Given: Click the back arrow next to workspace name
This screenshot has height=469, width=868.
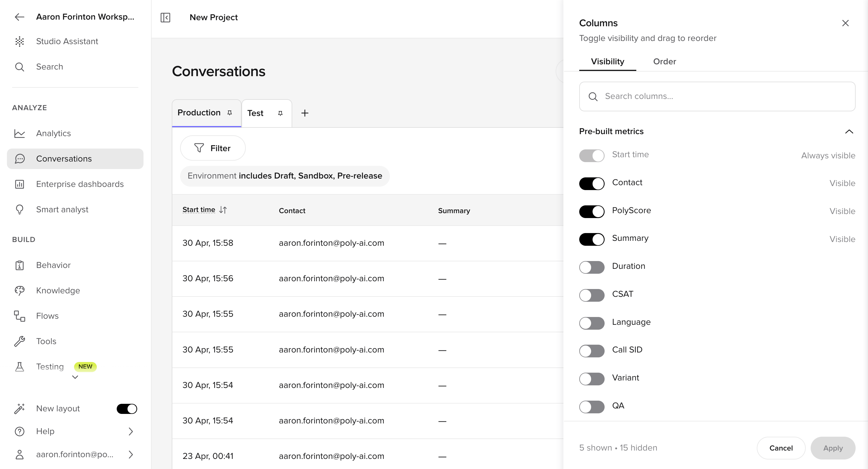Looking at the screenshot, I should [x=20, y=17].
